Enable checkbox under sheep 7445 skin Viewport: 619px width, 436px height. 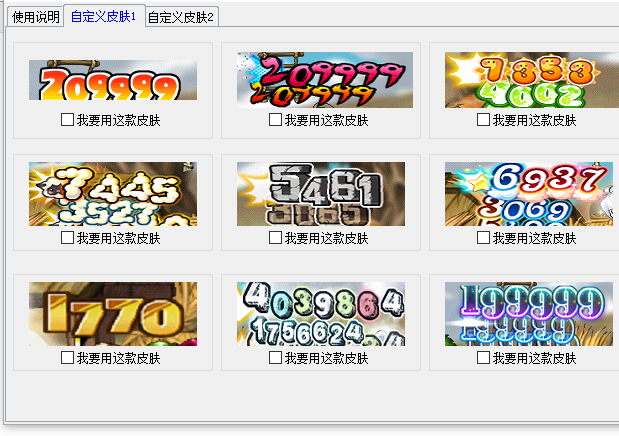68,238
